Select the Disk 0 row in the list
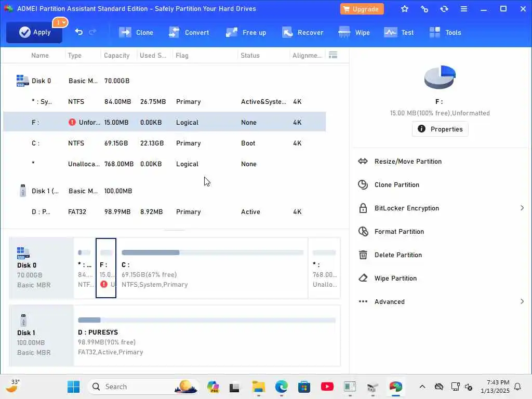The height and width of the screenshot is (399, 532). click(x=165, y=81)
